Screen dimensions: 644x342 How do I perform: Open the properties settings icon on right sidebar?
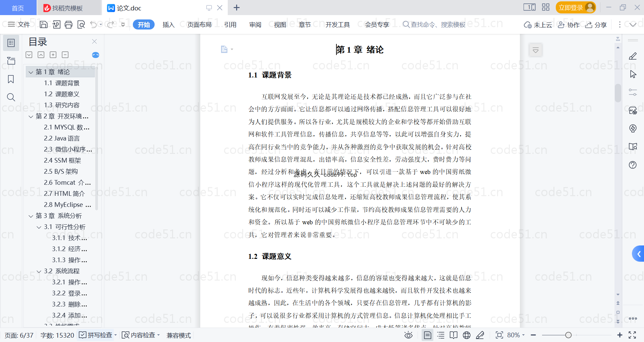(x=633, y=92)
